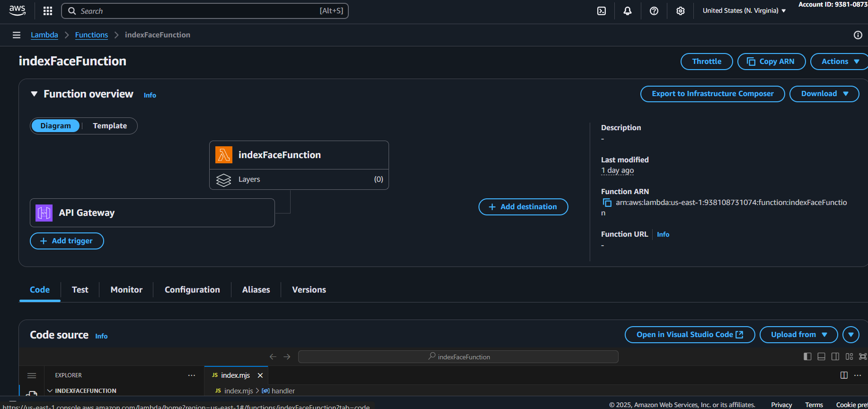
Task: Click the AWS logo home icon
Action: pos(18,10)
